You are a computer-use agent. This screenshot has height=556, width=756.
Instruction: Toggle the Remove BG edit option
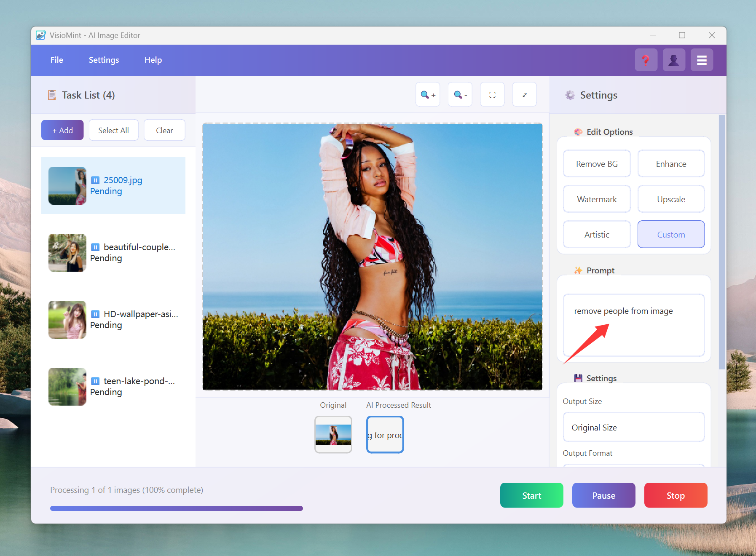[597, 164]
